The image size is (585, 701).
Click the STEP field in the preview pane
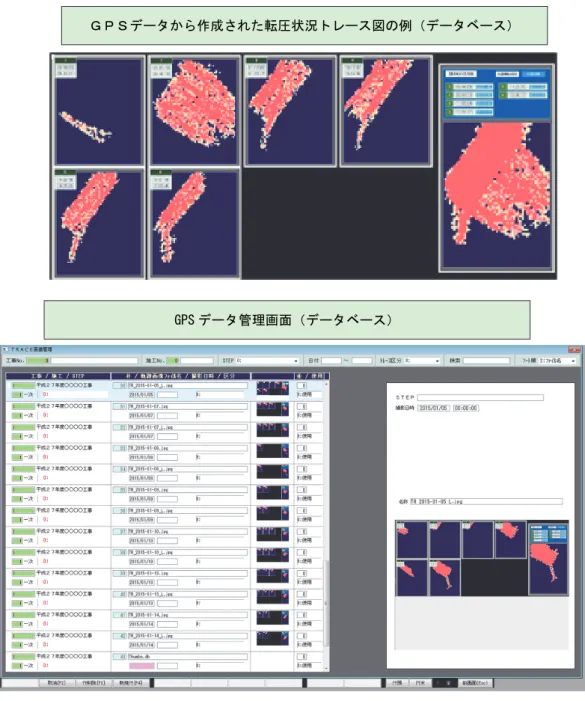[480, 397]
